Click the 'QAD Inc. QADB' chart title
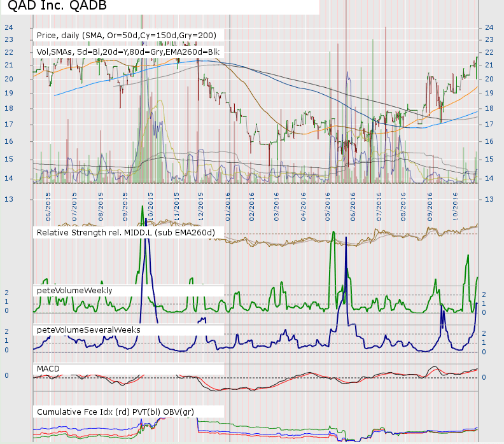Image resolution: width=504 pixels, height=444 pixels. (57, 6)
